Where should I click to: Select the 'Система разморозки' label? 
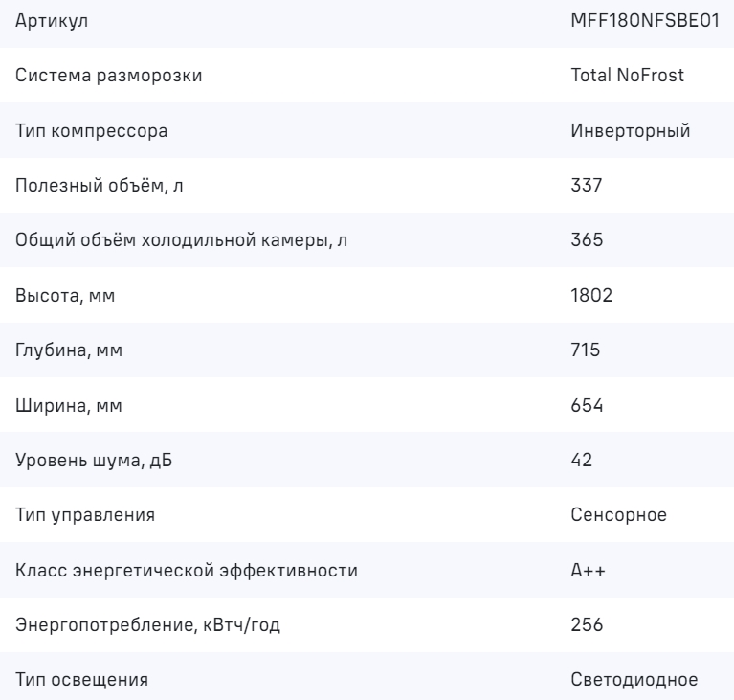point(109,77)
